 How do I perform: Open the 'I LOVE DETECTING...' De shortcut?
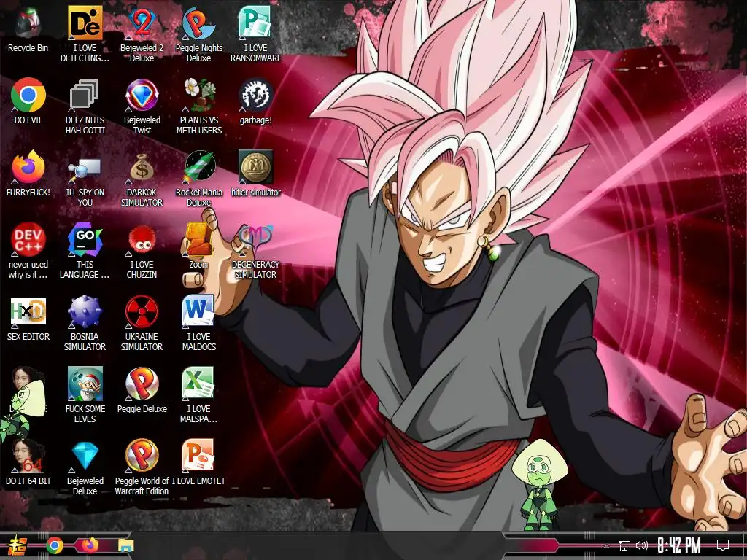click(85, 35)
